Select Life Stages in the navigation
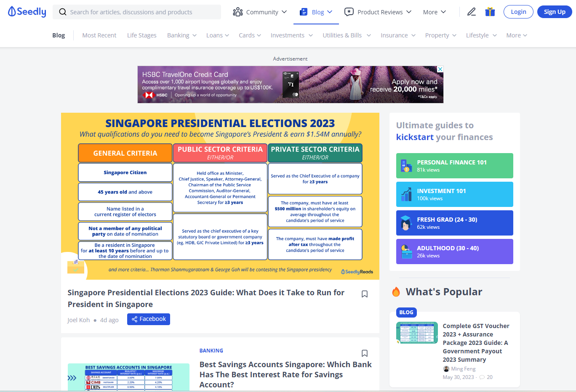The height and width of the screenshot is (392, 576). [141, 35]
